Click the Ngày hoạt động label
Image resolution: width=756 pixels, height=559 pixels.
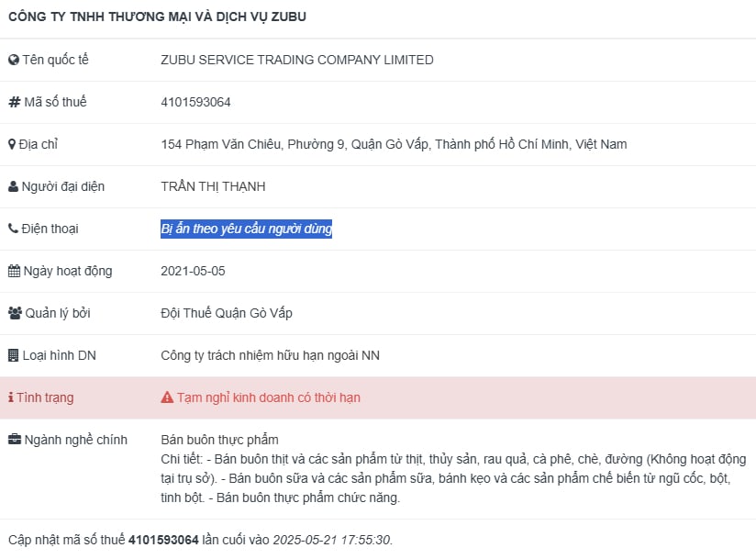68,271
